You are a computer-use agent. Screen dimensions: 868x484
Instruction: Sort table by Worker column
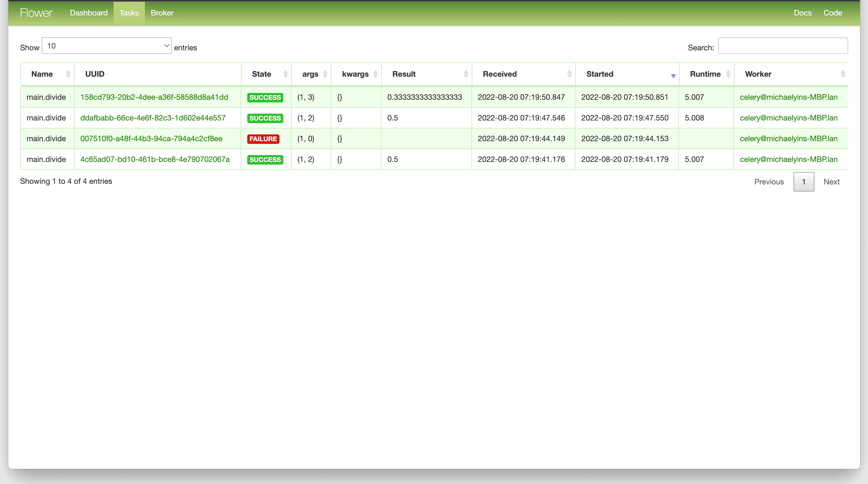tap(791, 74)
